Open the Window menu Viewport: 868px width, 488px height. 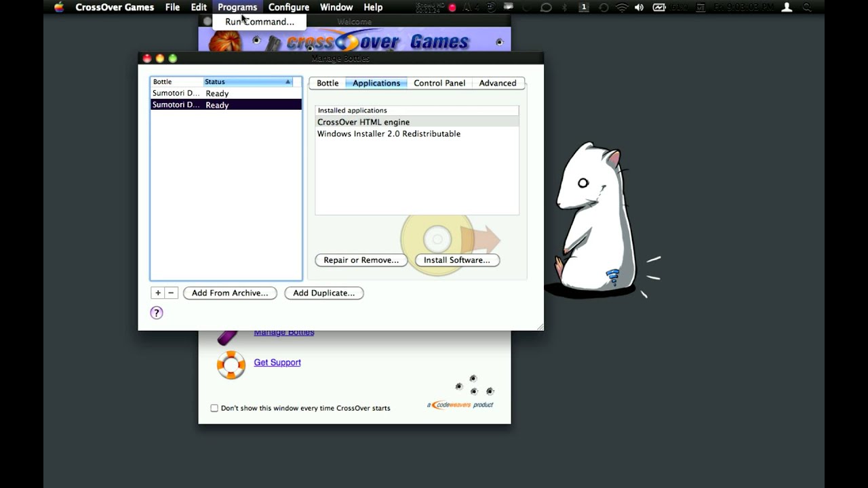pyautogui.click(x=336, y=7)
